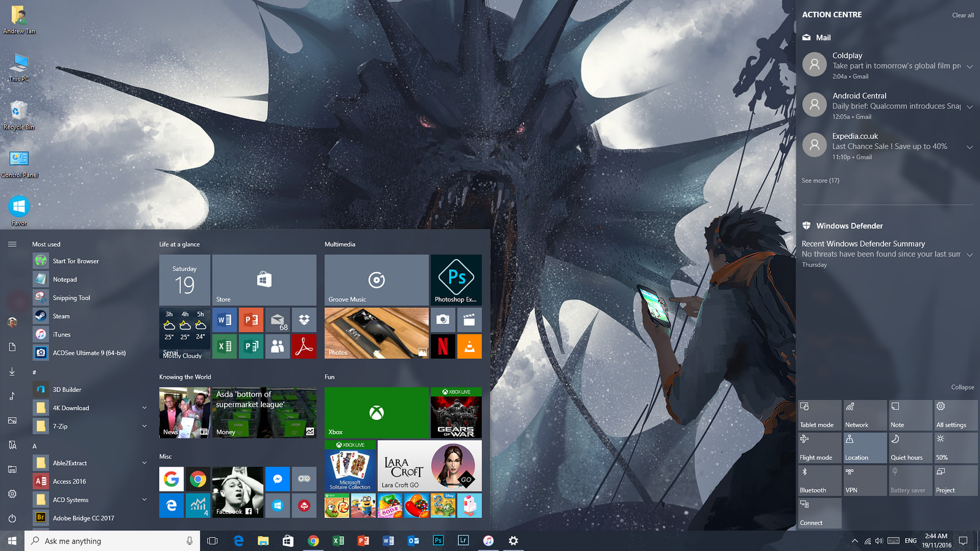Toggle Bluetooth quick action

(820, 481)
